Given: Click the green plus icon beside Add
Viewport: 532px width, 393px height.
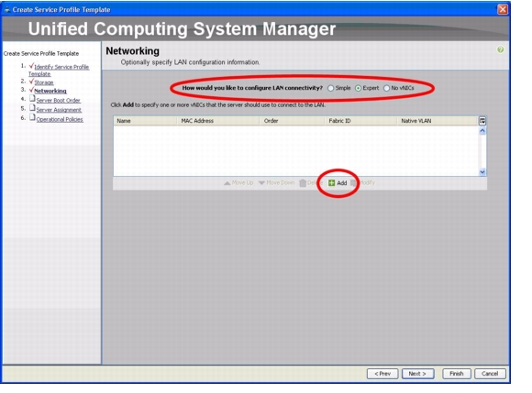Looking at the screenshot, I should (x=331, y=183).
